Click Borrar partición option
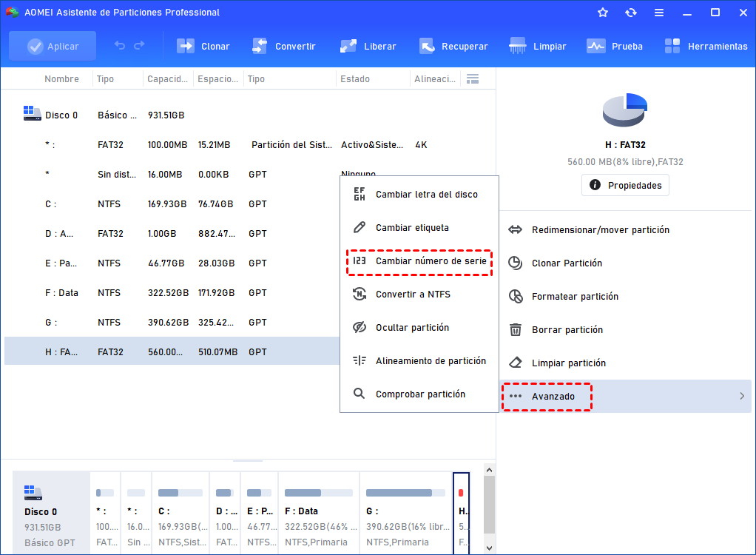756x555 pixels. [x=625, y=330]
